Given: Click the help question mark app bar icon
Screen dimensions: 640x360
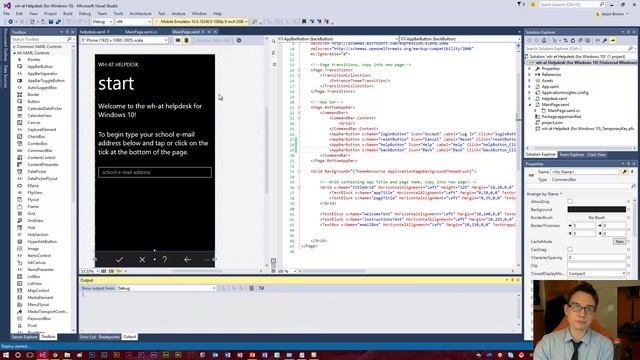Looking at the screenshot, I should pos(165,260).
